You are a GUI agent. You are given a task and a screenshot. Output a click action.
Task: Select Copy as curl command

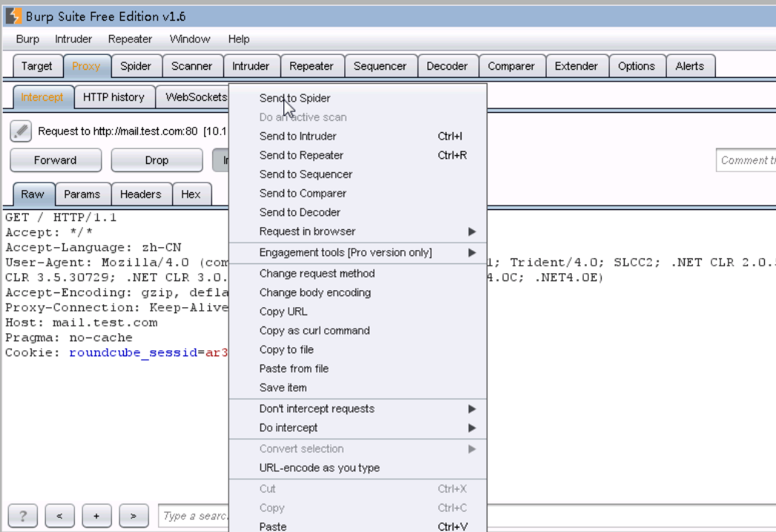tap(358, 331)
